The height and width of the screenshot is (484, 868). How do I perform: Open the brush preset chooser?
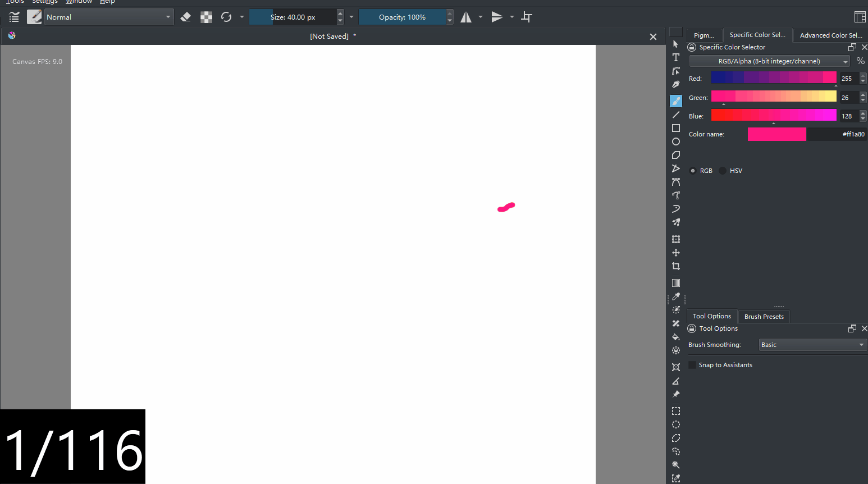(x=34, y=17)
